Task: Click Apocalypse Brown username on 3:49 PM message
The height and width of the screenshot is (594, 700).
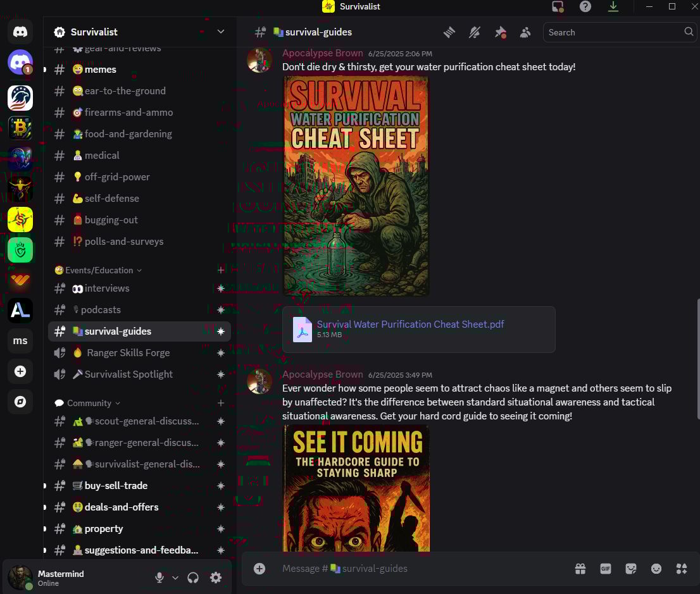Action: [x=322, y=374]
